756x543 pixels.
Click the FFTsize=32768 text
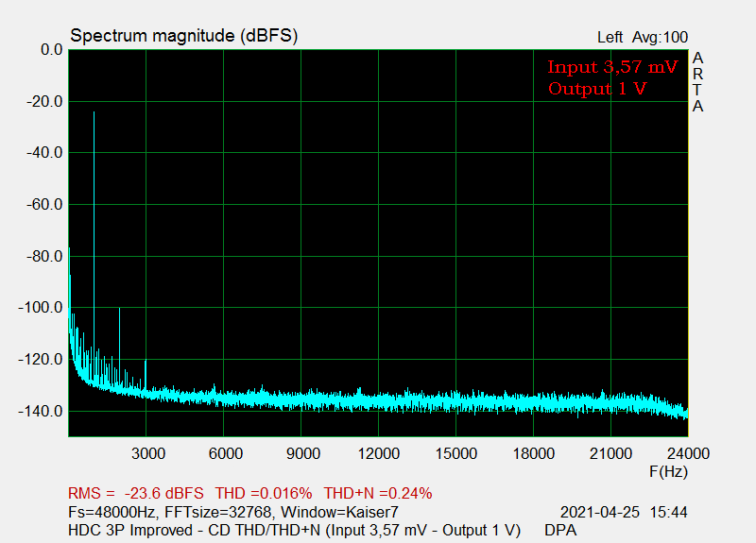pyautogui.click(x=218, y=512)
